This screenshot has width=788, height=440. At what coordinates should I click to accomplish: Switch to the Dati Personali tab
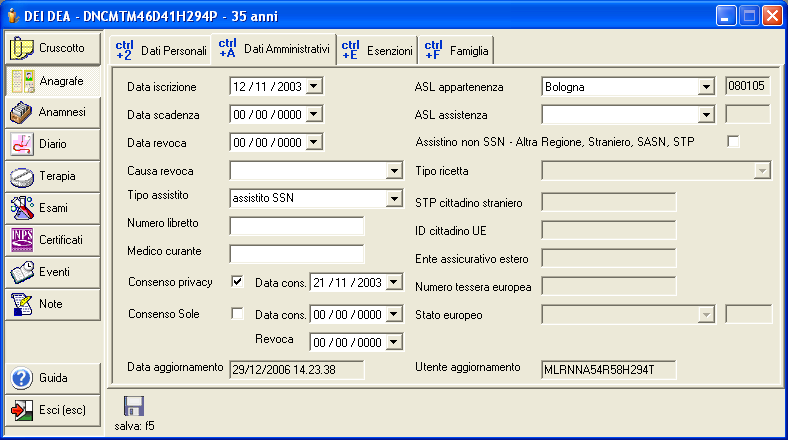point(160,49)
